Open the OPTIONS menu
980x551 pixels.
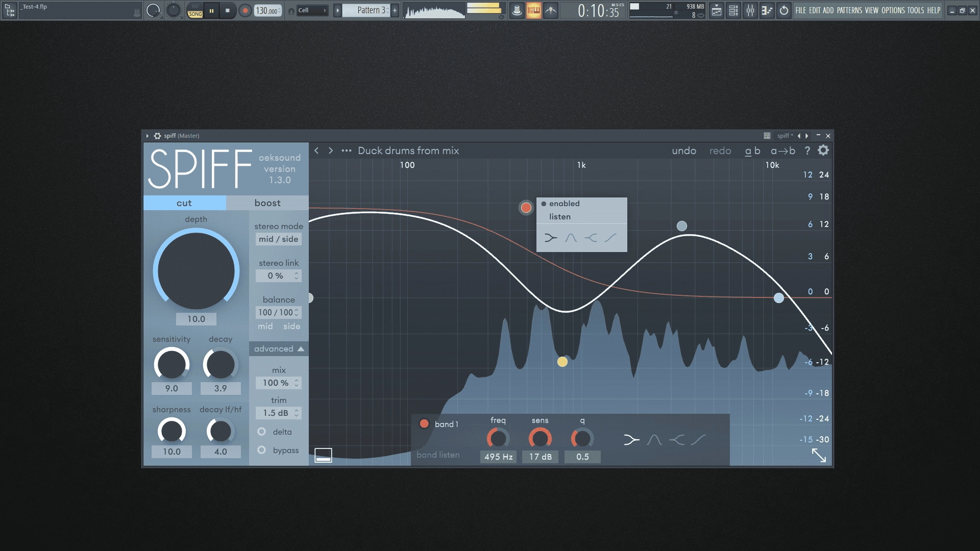(893, 10)
